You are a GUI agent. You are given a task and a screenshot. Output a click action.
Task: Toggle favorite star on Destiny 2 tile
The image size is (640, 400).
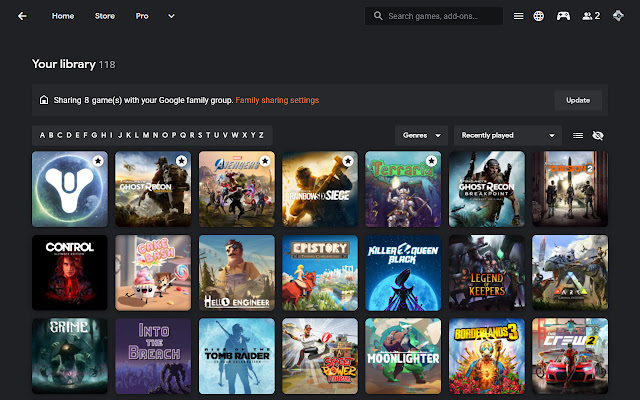98,161
